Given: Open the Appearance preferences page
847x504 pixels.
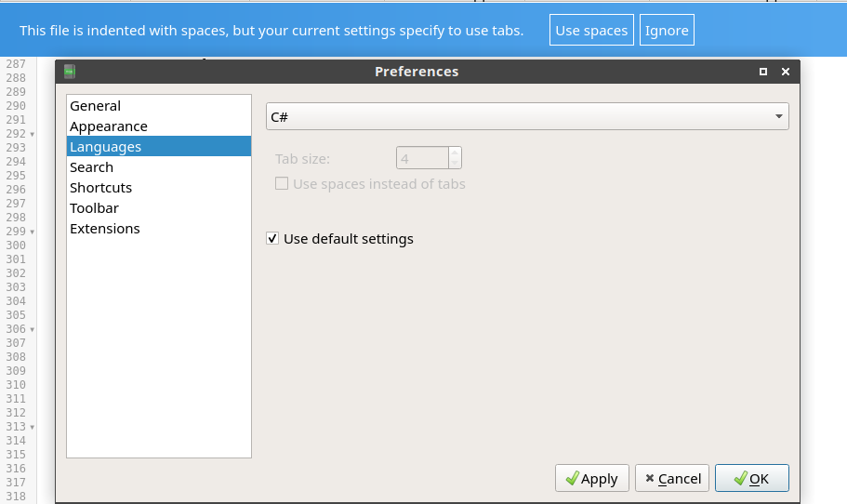Looking at the screenshot, I should [159, 126].
